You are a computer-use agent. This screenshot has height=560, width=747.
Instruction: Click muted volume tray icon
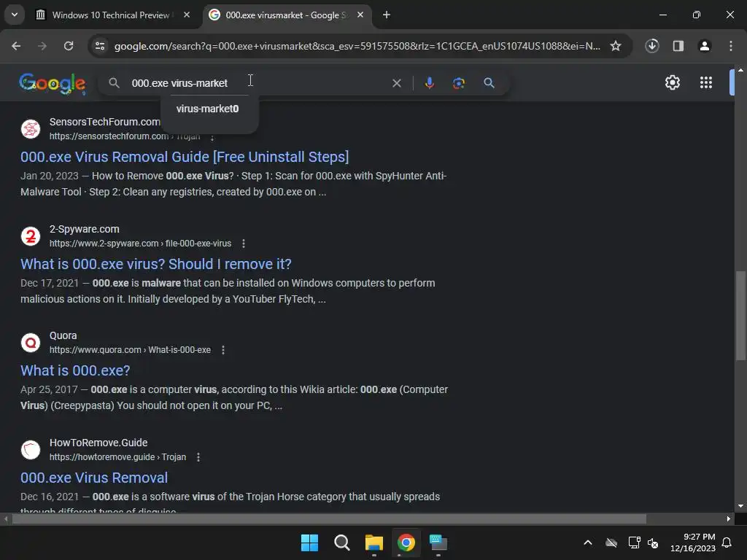click(653, 542)
